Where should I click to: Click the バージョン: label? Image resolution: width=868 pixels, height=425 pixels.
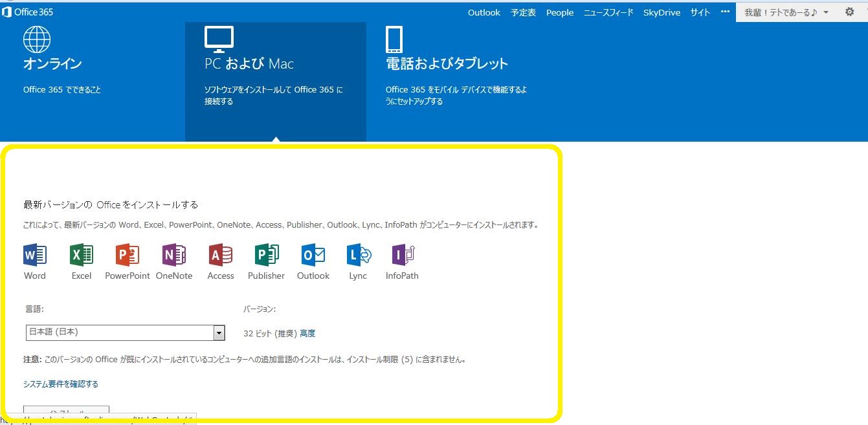(x=260, y=309)
